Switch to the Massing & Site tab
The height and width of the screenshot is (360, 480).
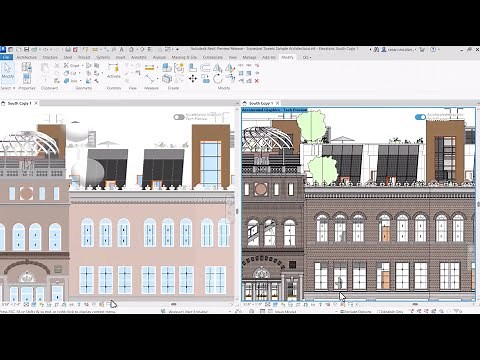pyautogui.click(x=184, y=57)
